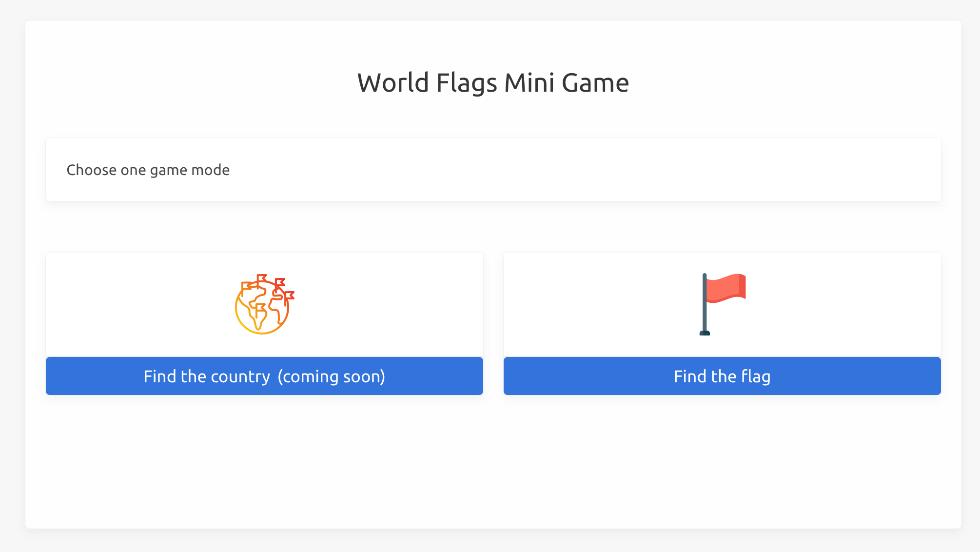Click the word "flag" on the right button
This screenshot has width=980, height=552.
[756, 376]
